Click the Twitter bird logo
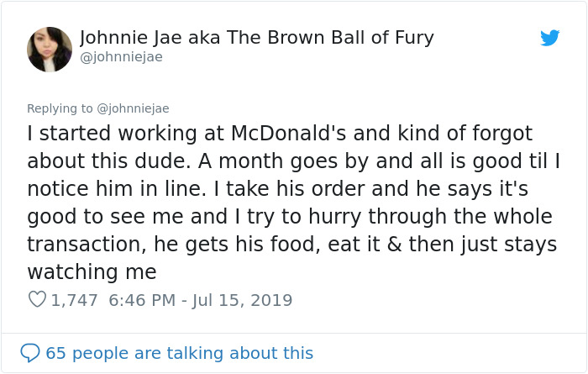 (550, 38)
